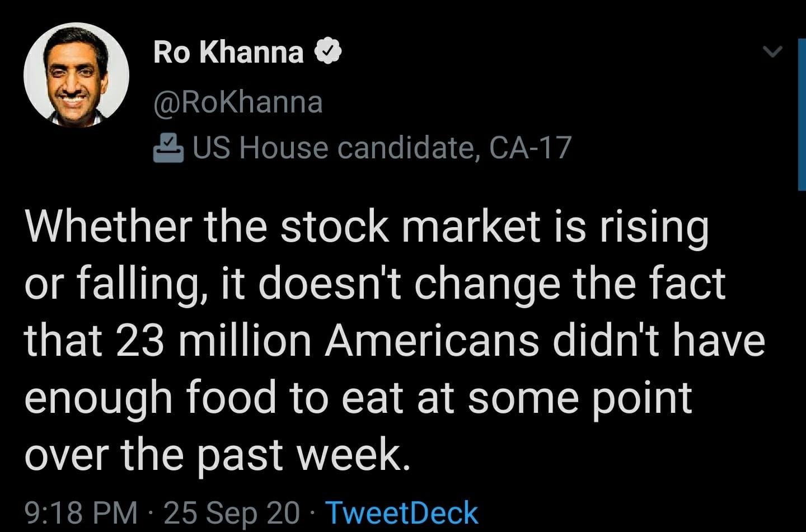Click the verification symbol after the display name
This screenshot has height=532, width=806.
(x=329, y=53)
